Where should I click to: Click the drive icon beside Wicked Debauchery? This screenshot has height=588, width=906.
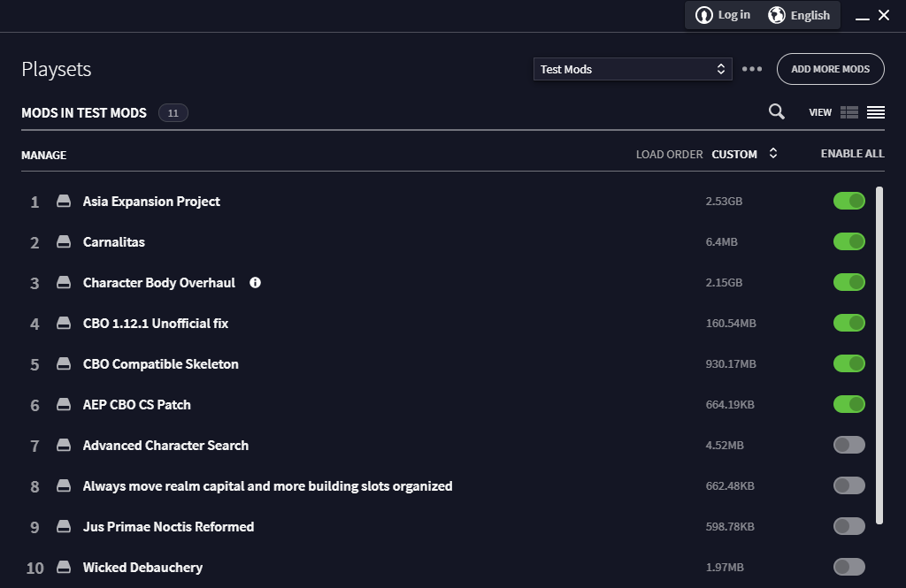pyautogui.click(x=64, y=568)
